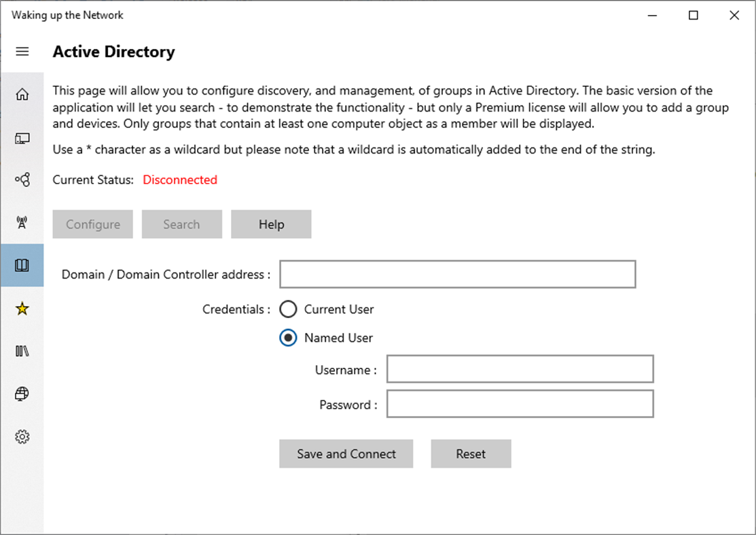
Task: Click the connected nodes icon in sidebar
Action: pos(22,180)
